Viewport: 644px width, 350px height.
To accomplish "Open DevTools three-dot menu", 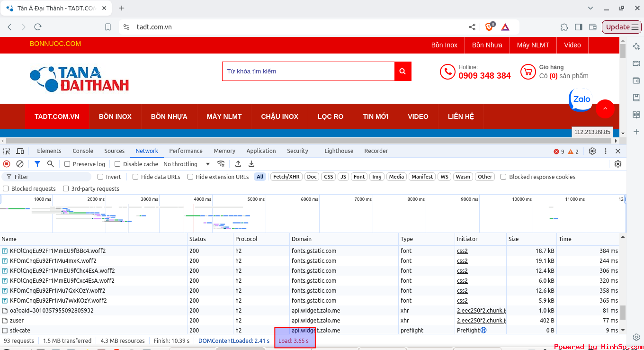I will pyautogui.click(x=606, y=151).
